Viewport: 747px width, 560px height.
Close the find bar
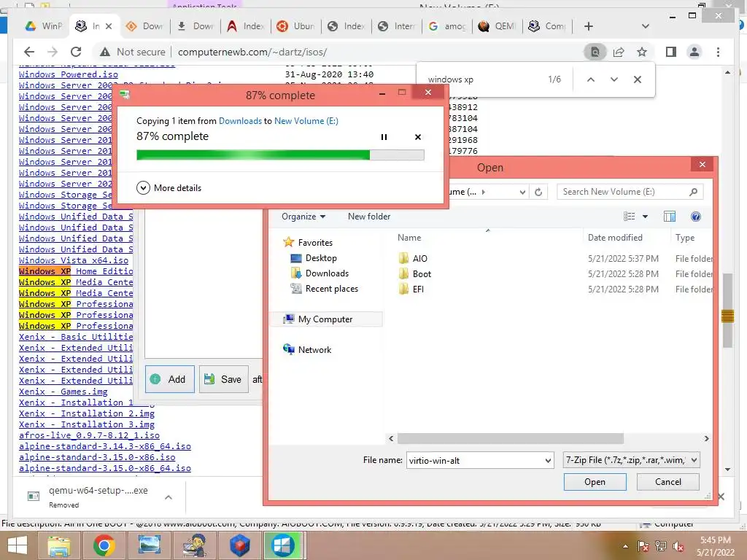coord(638,79)
